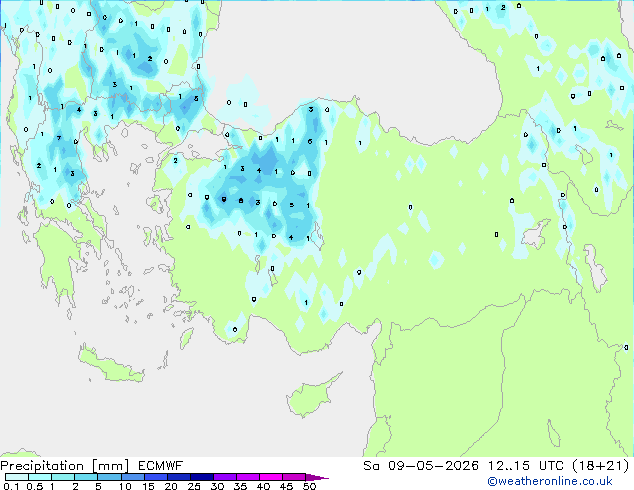This screenshot has height=490, width=634.
Task: Click the "30" legend value
Action: tap(217, 486)
